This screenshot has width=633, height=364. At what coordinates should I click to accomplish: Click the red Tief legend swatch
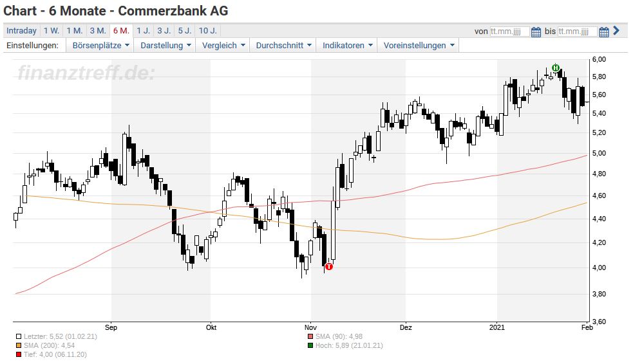pos(19,355)
